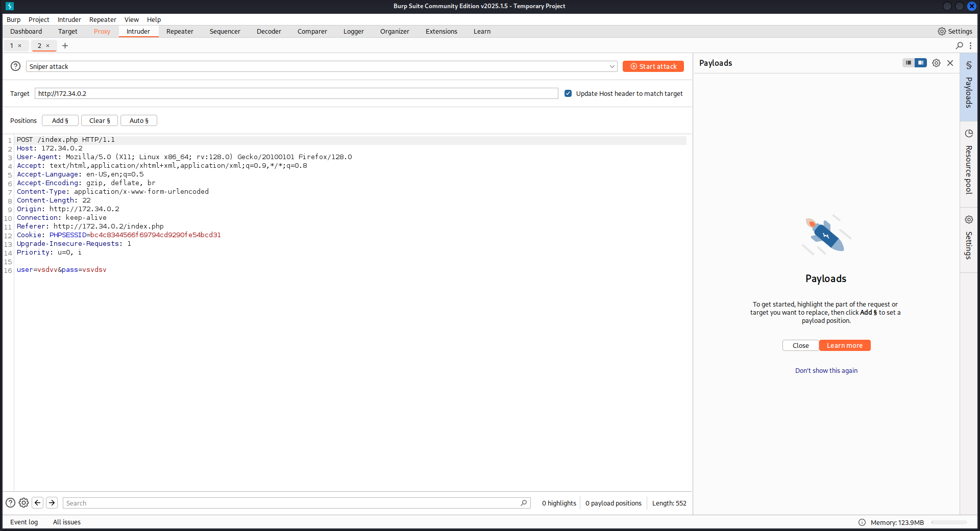
Task: Close the Payloads side panel
Action: 950,63
